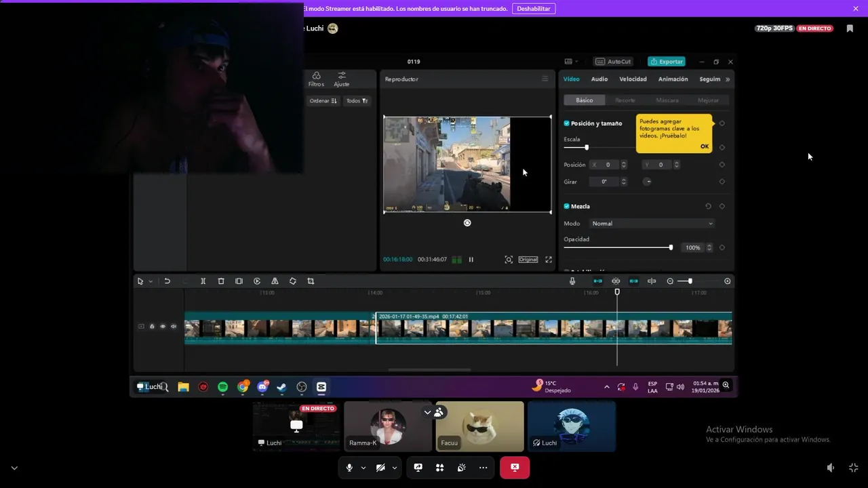Toggle linkage in the timeline toolbar
This screenshot has height=488, width=868.
(x=634, y=281)
